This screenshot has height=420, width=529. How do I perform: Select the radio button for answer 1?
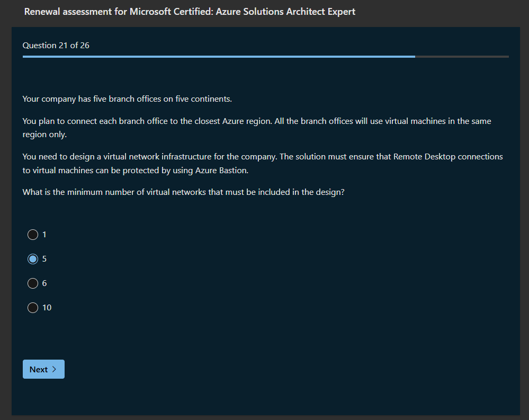tap(33, 235)
